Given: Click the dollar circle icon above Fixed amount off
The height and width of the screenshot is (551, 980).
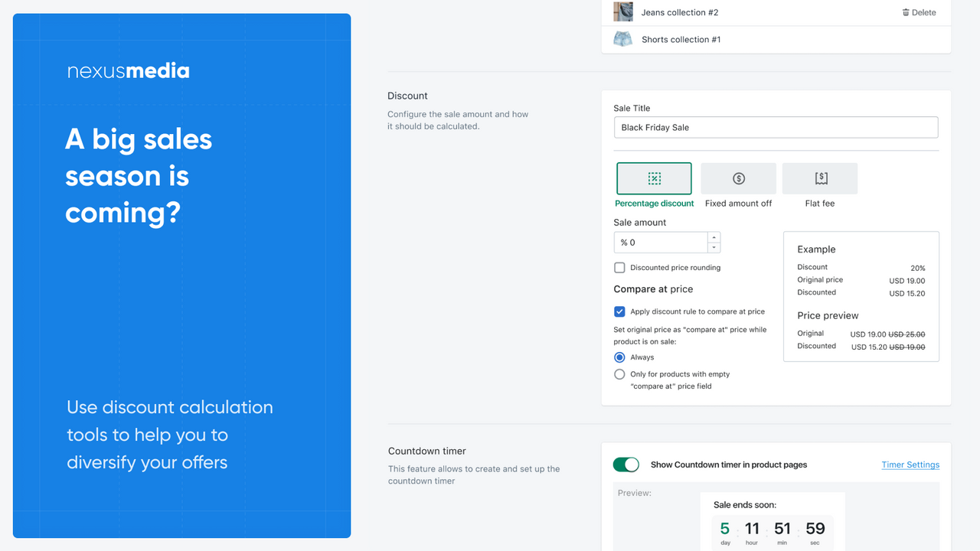Looking at the screenshot, I should (x=738, y=178).
